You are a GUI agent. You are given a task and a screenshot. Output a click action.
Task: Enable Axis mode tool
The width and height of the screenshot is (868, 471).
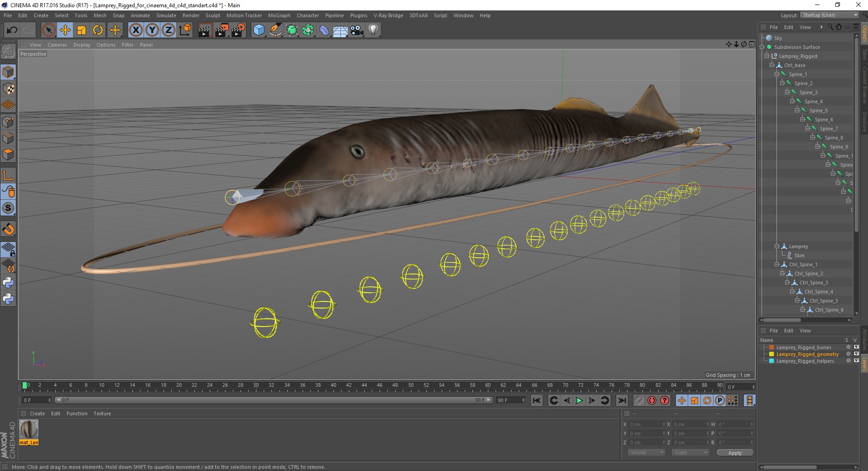click(x=8, y=175)
